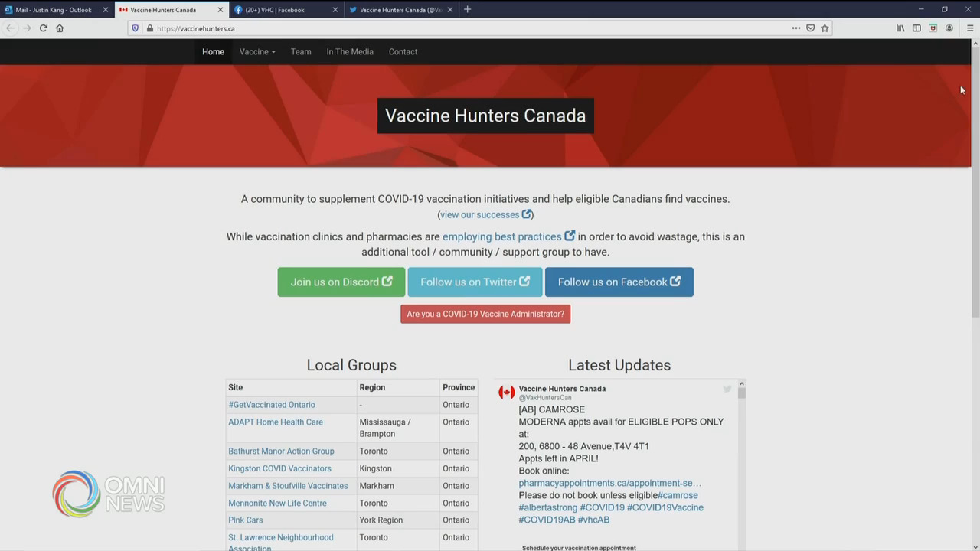
Task: Open the Kingston COVID Vaccinators link
Action: coord(279,468)
